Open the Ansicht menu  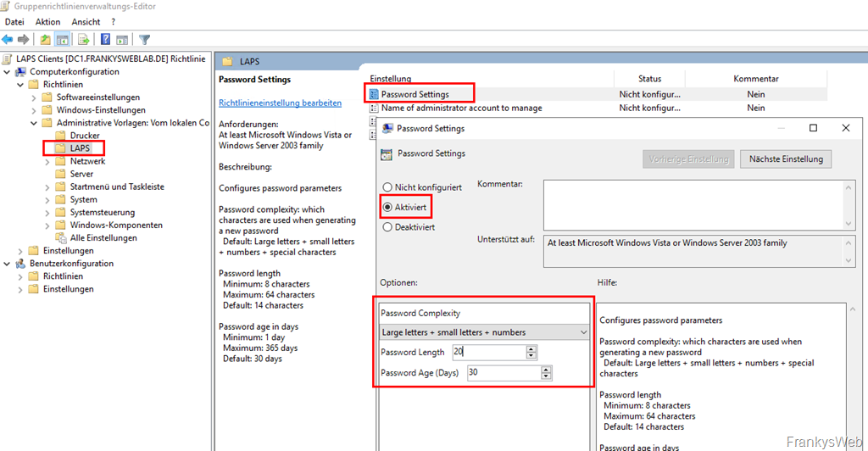coord(86,21)
